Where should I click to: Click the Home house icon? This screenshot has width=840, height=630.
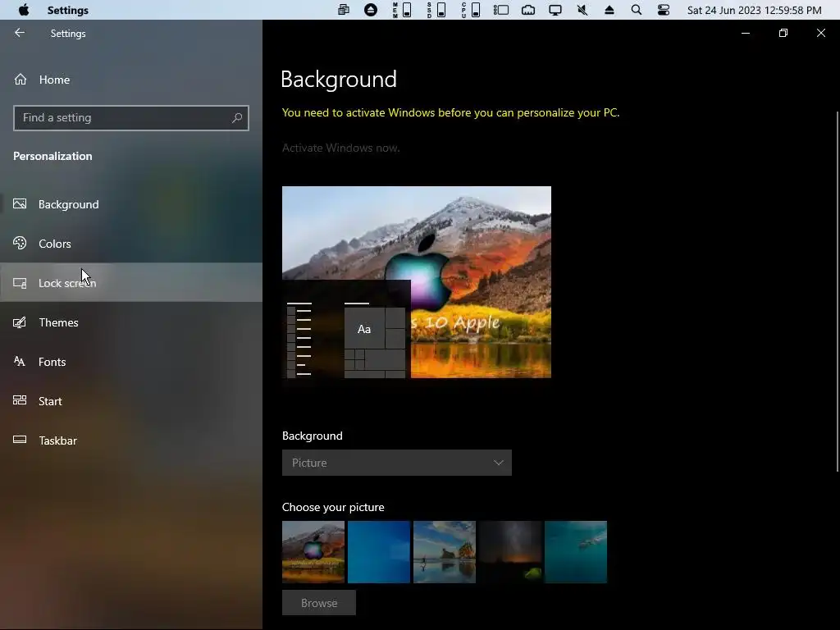pos(21,80)
